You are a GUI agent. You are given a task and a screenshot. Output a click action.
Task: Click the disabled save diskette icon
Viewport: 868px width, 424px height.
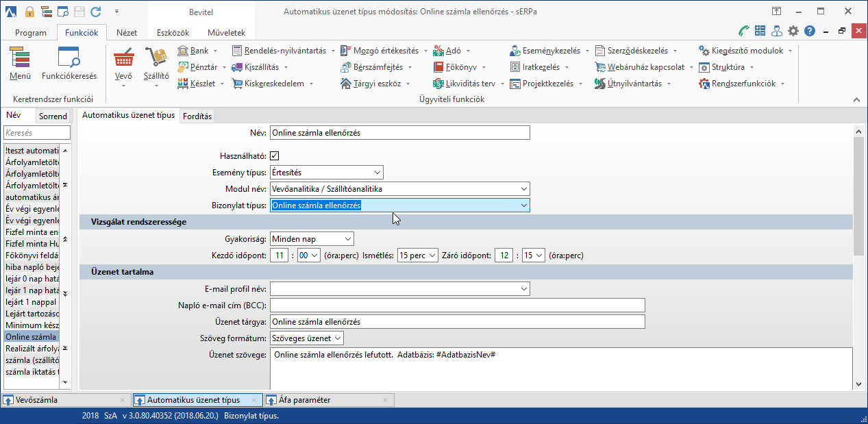coord(79,12)
